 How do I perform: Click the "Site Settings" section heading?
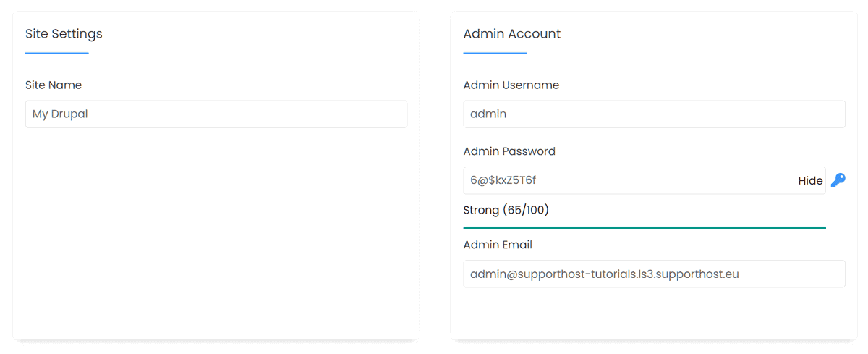[x=64, y=34]
